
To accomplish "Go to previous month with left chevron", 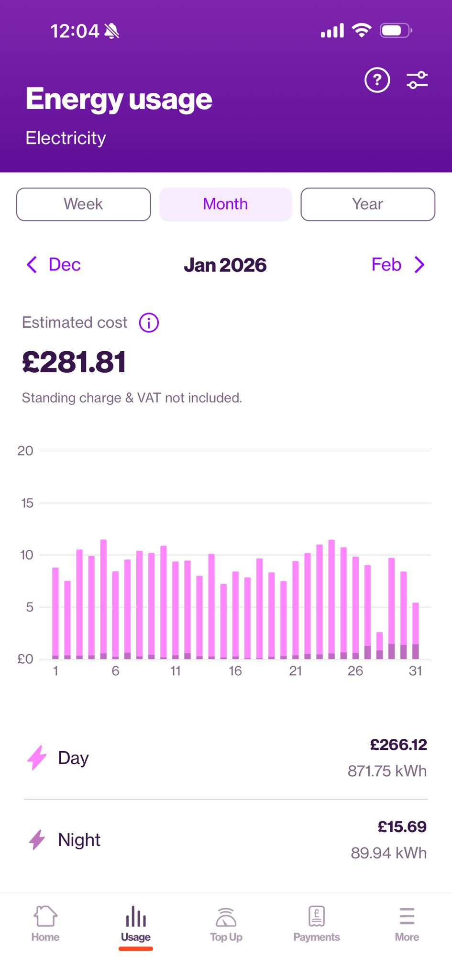I will tap(32, 265).
